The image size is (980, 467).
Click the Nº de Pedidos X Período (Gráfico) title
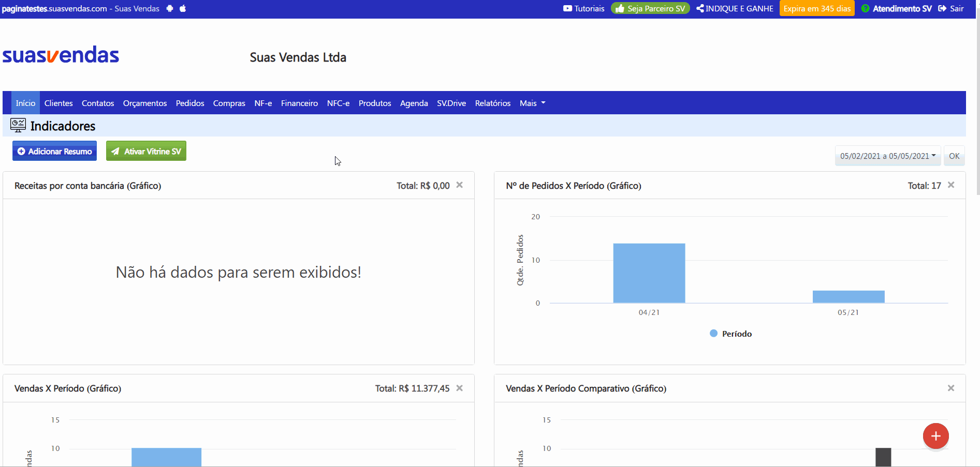pyautogui.click(x=574, y=186)
